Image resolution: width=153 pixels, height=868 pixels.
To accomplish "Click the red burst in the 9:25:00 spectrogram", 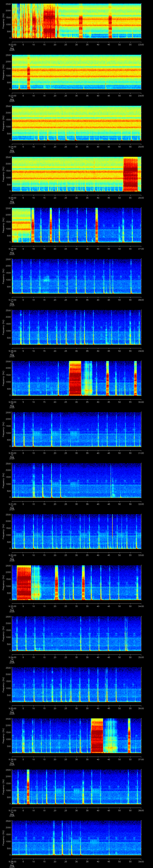I will click(x=130, y=174).
